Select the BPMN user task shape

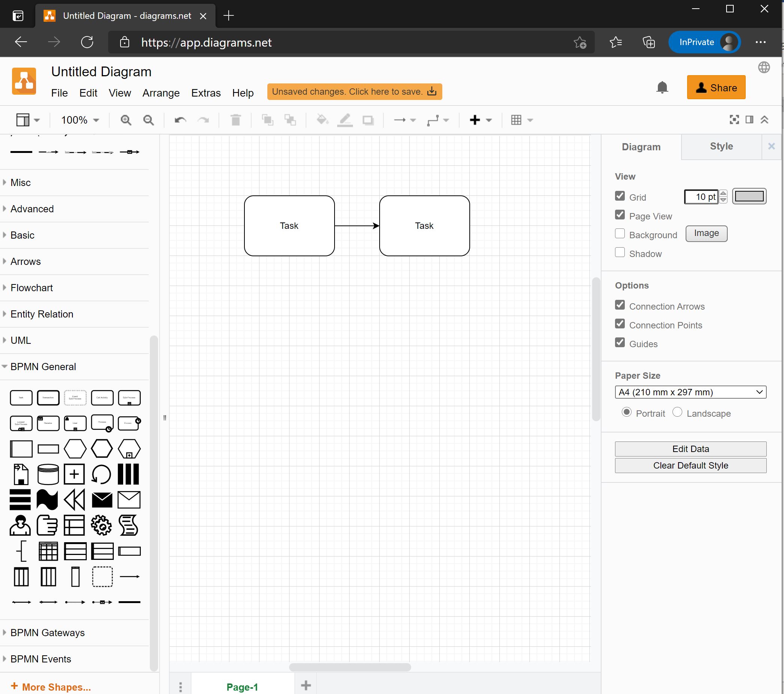pos(20,525)
